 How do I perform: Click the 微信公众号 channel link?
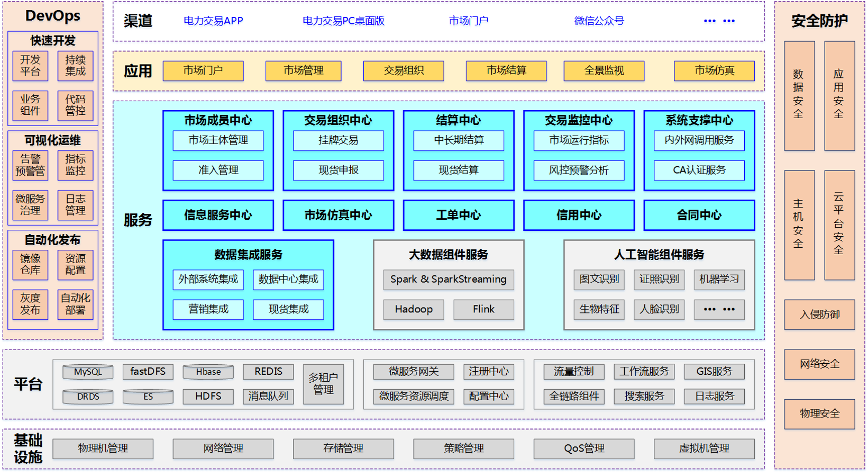click(599, 21)
